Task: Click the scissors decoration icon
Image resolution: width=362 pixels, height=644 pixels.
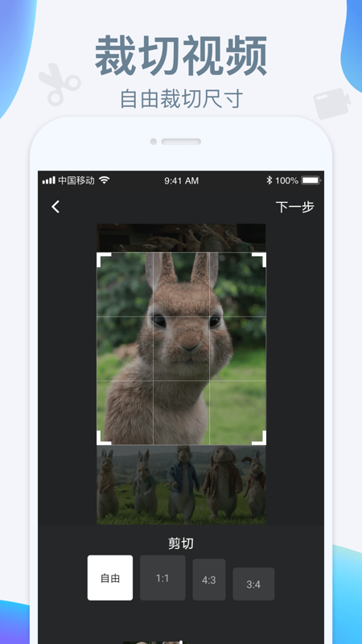Action: pyautogui.click(x=58, y=85)
